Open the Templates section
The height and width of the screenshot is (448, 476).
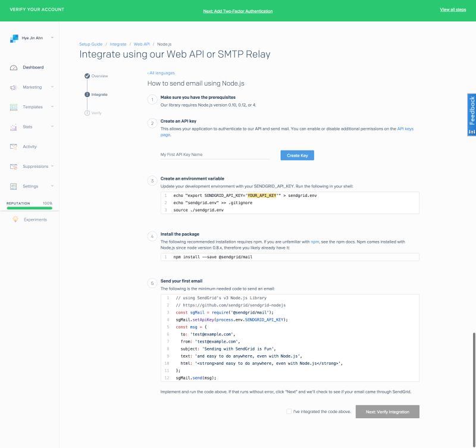click(x=14, y=107)
